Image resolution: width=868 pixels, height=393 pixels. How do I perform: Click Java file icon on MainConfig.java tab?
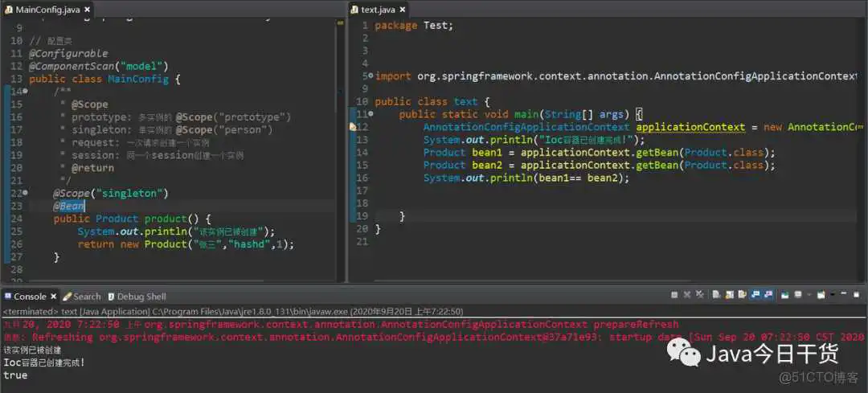click(8, 10)
